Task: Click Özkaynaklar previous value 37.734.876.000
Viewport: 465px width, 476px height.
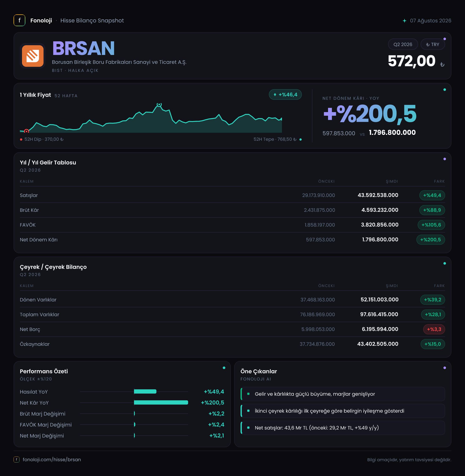Action: [x=317, y=344]
